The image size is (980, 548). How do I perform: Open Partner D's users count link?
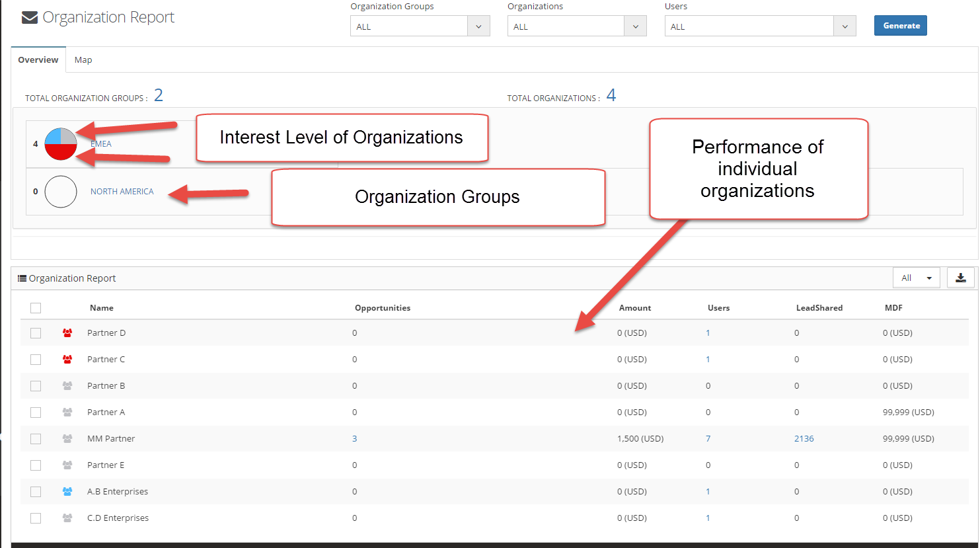click(708, 333)
